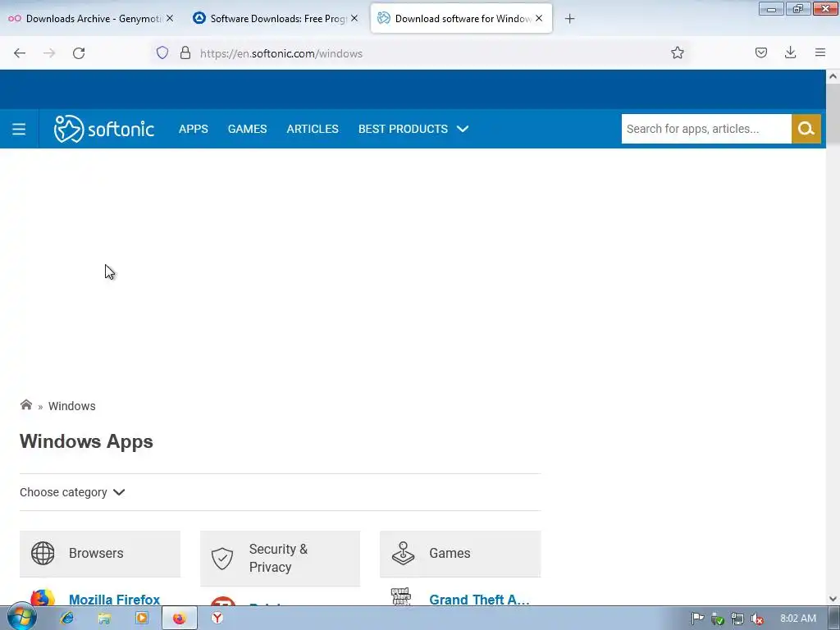This screenshot has height=630, width=840.
Task: Open a new browser tab
Action: click(x=569, y=19)
